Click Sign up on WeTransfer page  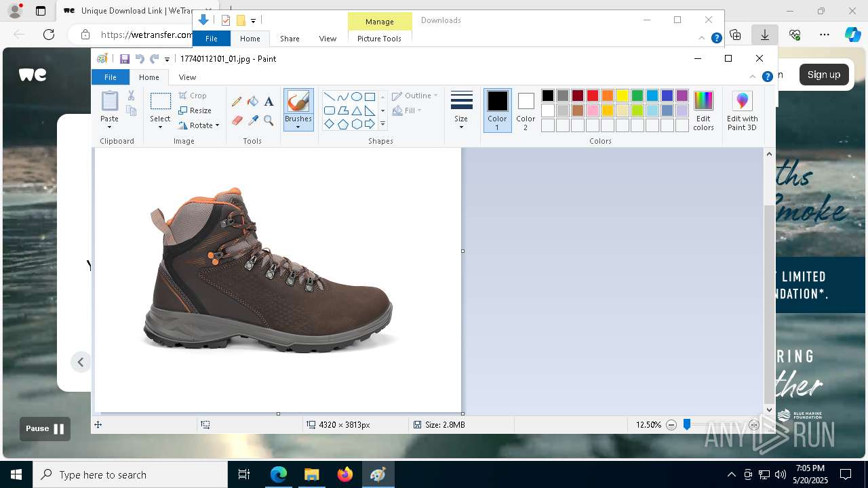pyautogui.click(x=824, y=75)
